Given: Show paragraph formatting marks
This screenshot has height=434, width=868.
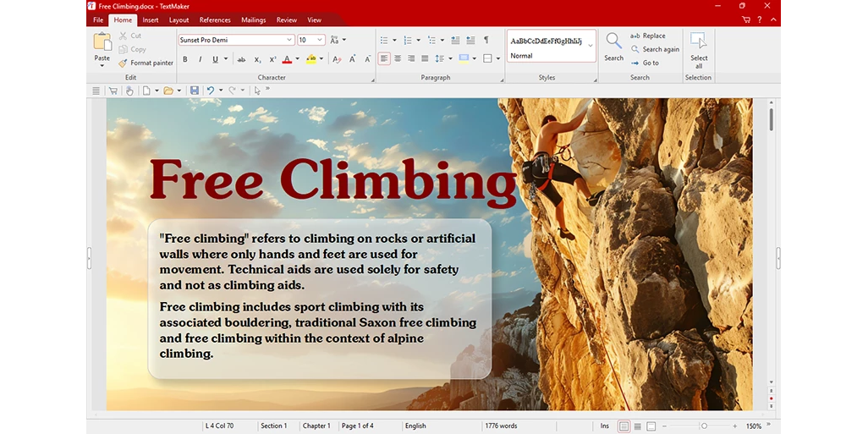Looking at the screenshot, I should 486,40.
